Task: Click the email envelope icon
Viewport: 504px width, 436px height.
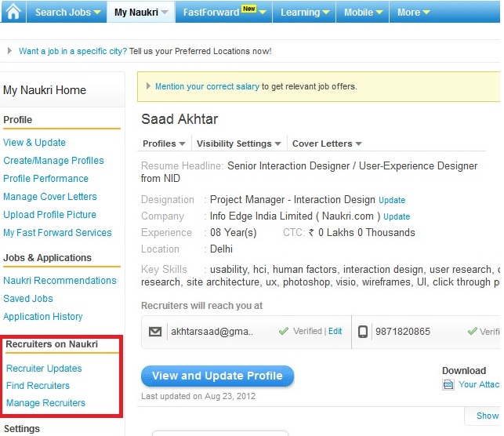Action: point(155,332)
